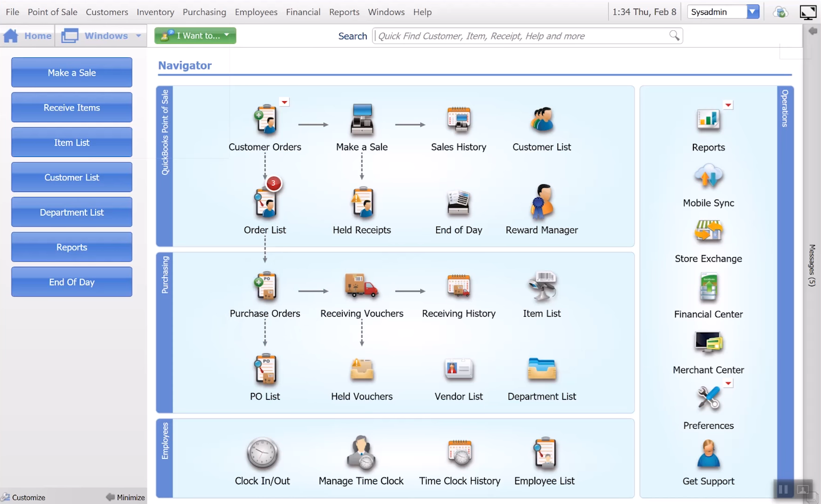821x504 pixels.
Task: Open the Held Receipts icon
Action: (362, 203)
